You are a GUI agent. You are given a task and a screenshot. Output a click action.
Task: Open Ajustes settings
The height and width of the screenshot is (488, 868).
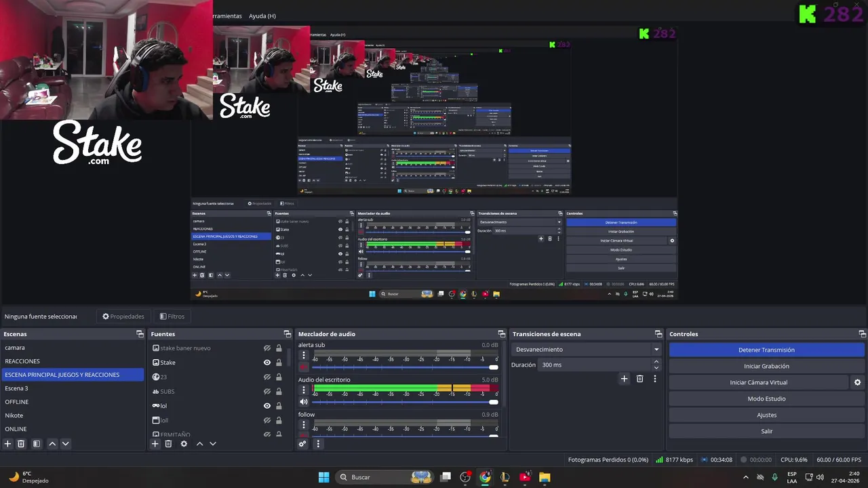[766, 415]
